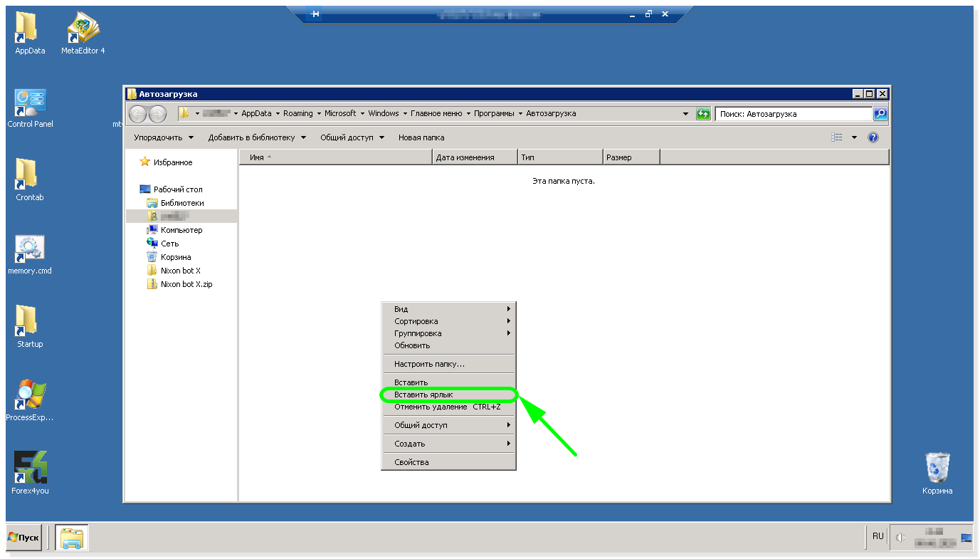Select the ProcessExp... desktop icon
The image size is (980, 559).
(30, 401)
